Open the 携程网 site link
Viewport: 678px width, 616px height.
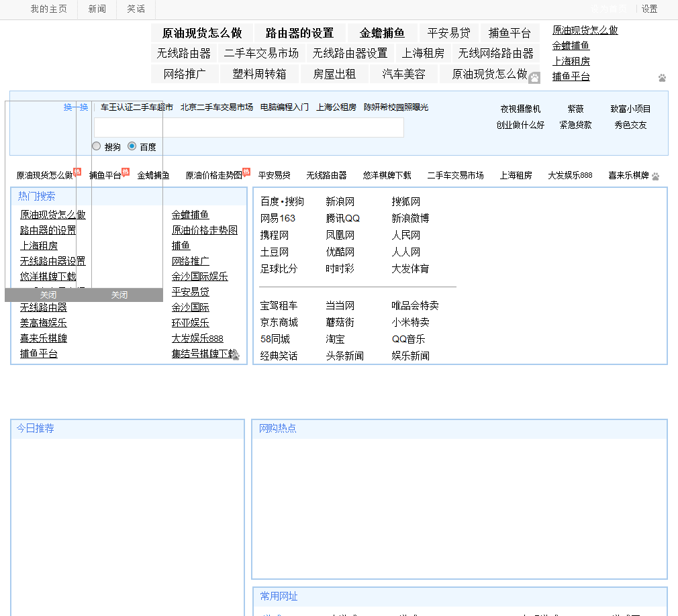[274, 235]
